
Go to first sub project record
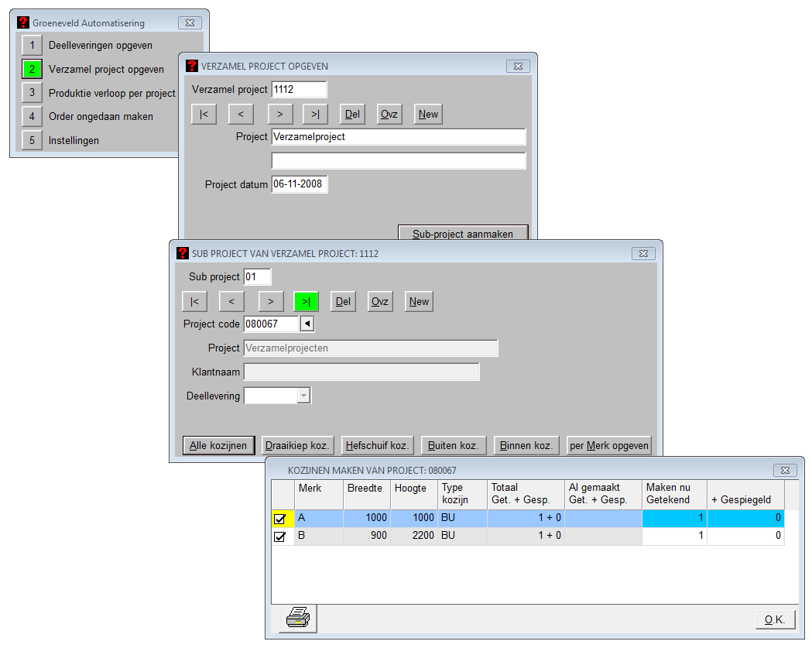[194, 302]
